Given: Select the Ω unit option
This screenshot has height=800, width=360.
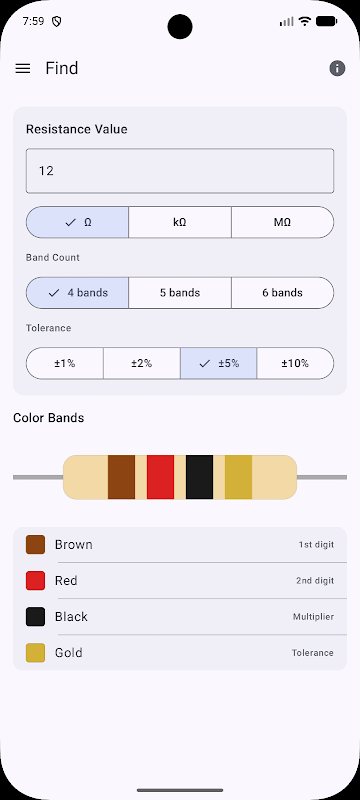Looking at the screenshot, I should point(78,222).
